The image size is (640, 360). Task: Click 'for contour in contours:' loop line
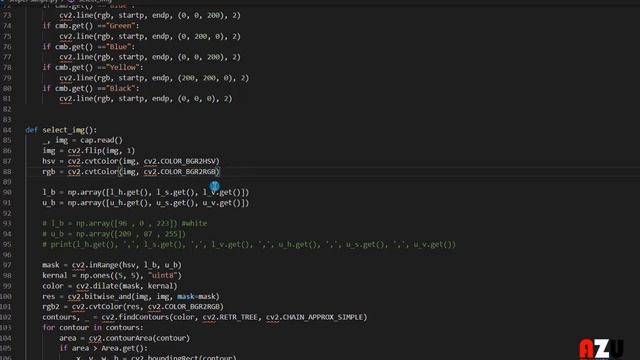pos(93,327)
